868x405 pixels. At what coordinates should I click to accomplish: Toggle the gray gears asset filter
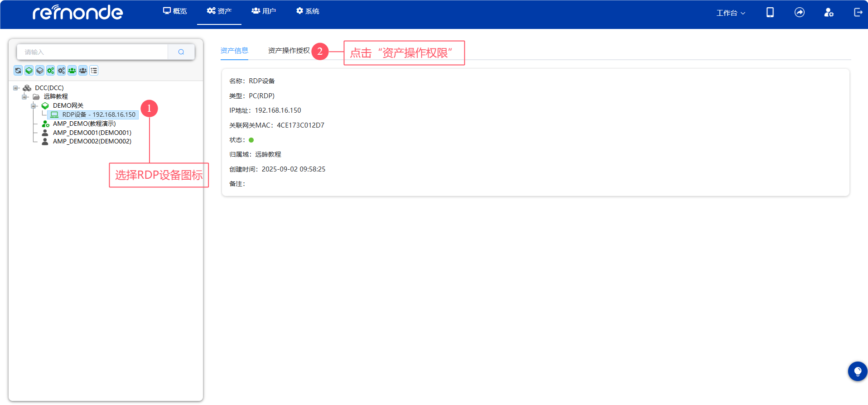click(x=61, y=71)
